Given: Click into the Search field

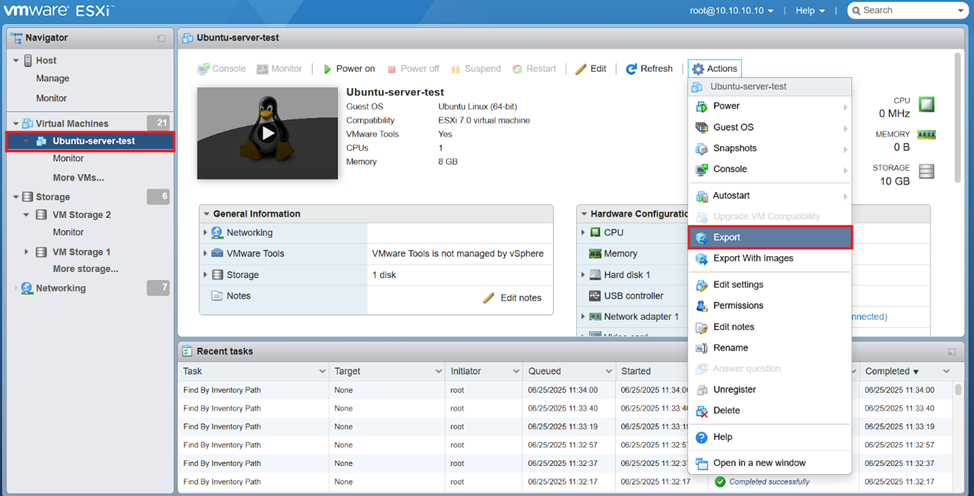Looking at the screenshot, I should 910,10.
